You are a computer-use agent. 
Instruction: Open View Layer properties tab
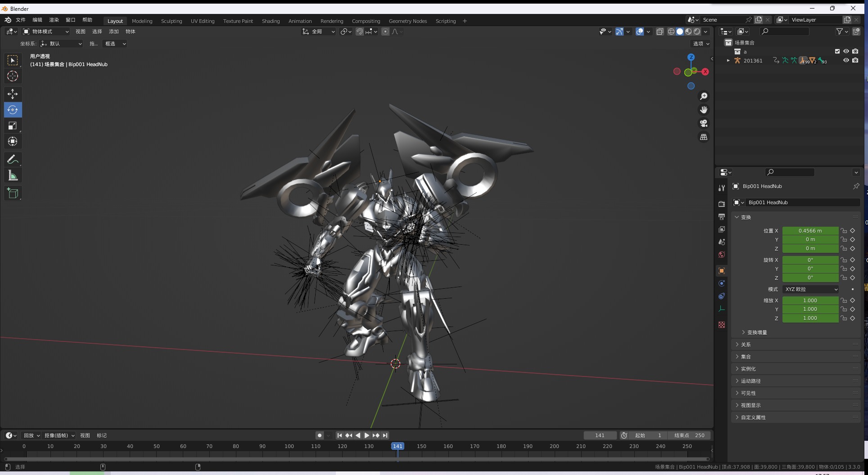coord(722,229)
